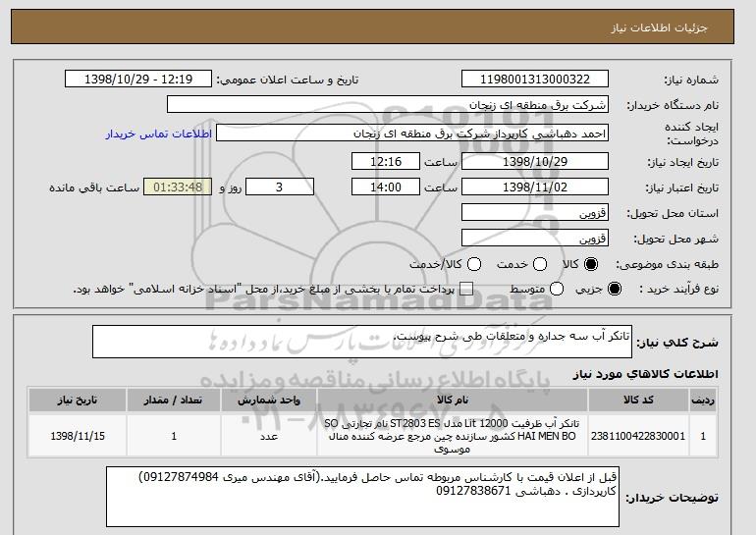Click the remaining days field showing 3

pyautogui.click(x=280, y=187)
